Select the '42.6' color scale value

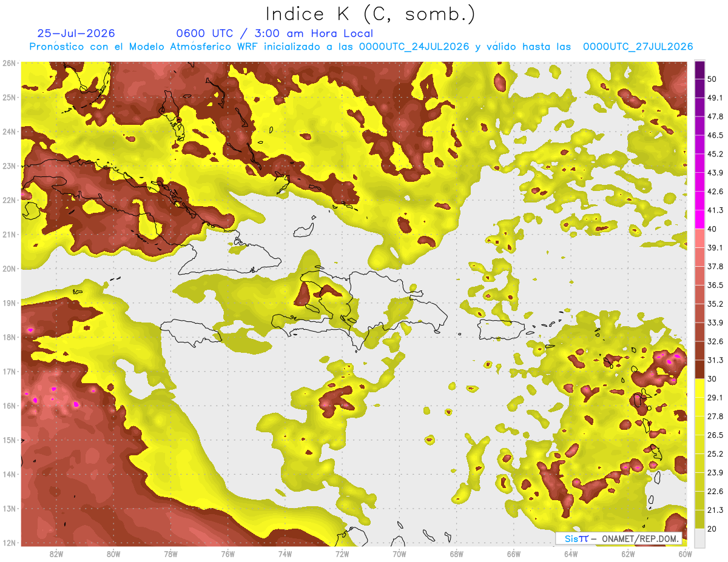click(715, 192)
